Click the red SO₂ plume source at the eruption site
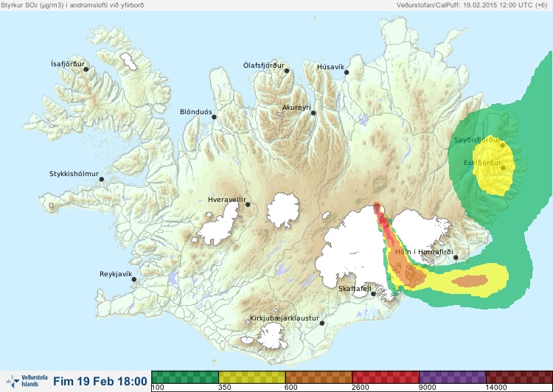Image resolution: width=553 pixels, height=392 pixels. 378,209
